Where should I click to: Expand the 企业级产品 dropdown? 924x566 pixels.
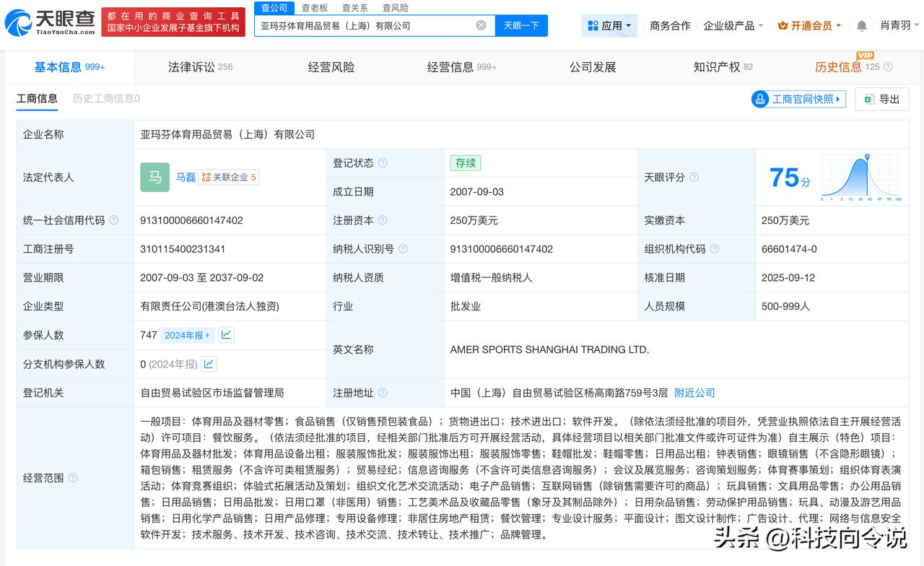[733, 26]
